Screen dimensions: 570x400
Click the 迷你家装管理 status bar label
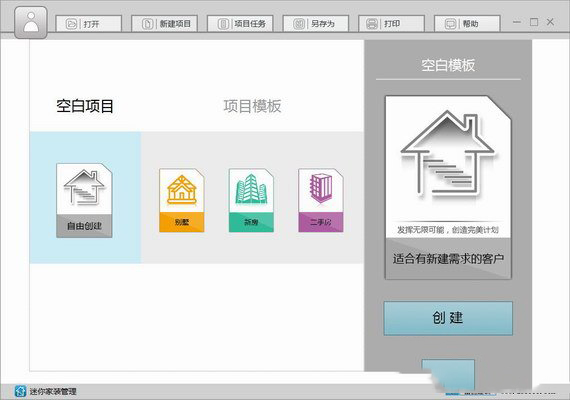click(x=53, y=392)
